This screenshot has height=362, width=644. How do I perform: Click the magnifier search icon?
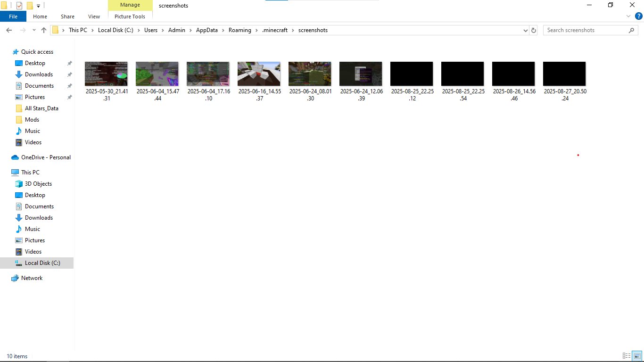[x=632, y=30]
